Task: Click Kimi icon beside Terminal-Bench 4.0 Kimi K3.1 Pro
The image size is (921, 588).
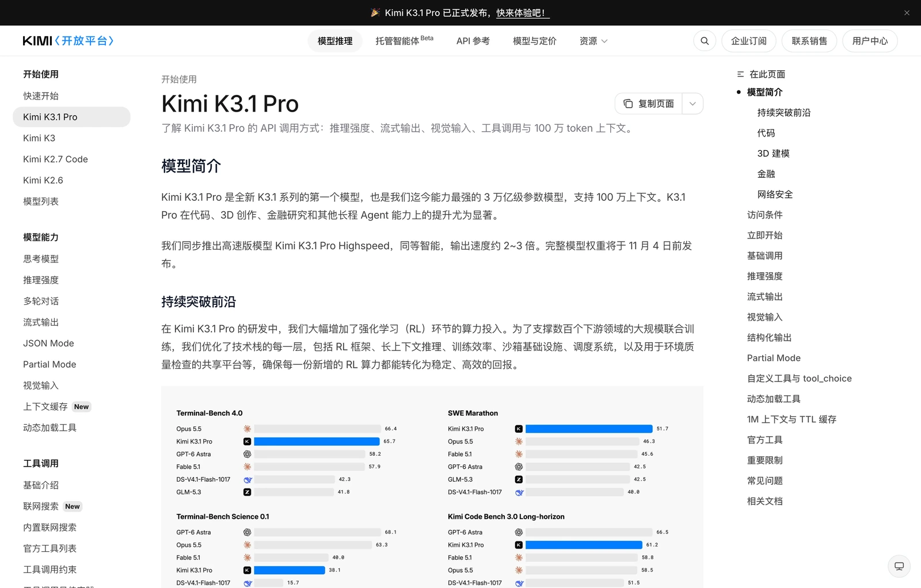Action: click(247, 441)
